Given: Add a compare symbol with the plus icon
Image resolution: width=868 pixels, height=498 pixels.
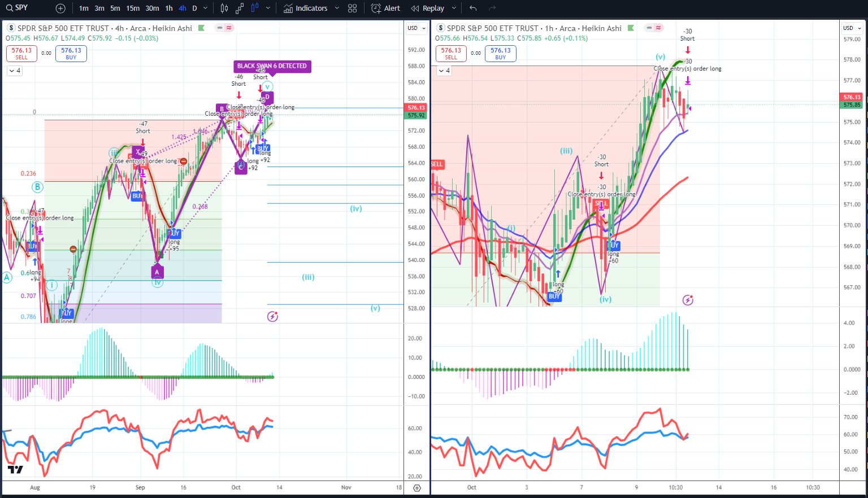Looking at the screenshot, I should [x=60, y=8].
